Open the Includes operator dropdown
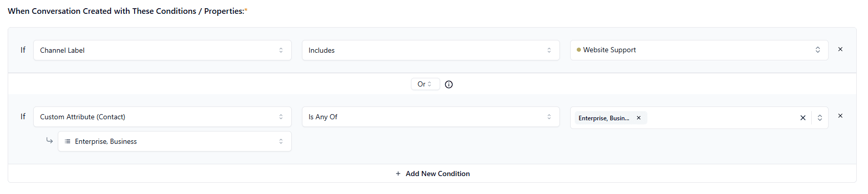This screenshot has height=194, width=868. point(430,50)
